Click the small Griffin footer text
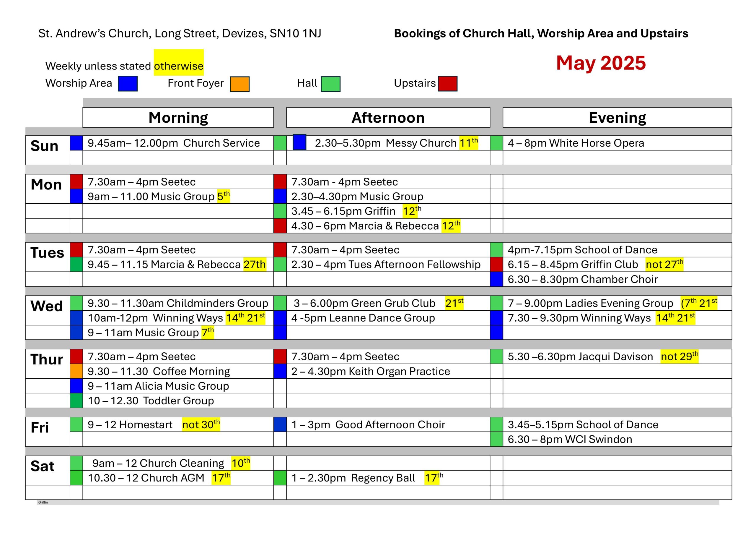The height and width of the screenshot is (535, 756). click(43, 502)
